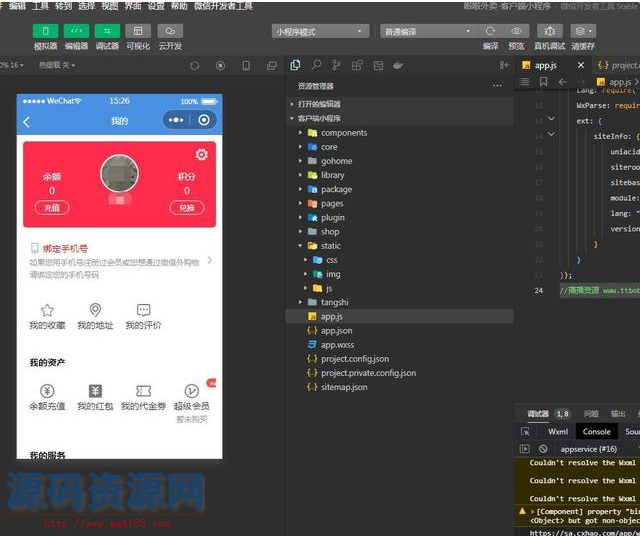Image resolution: width=642 pixels, height=536 pixels.
Task: Open the 工具 menu
Action: tap(40, 6)
